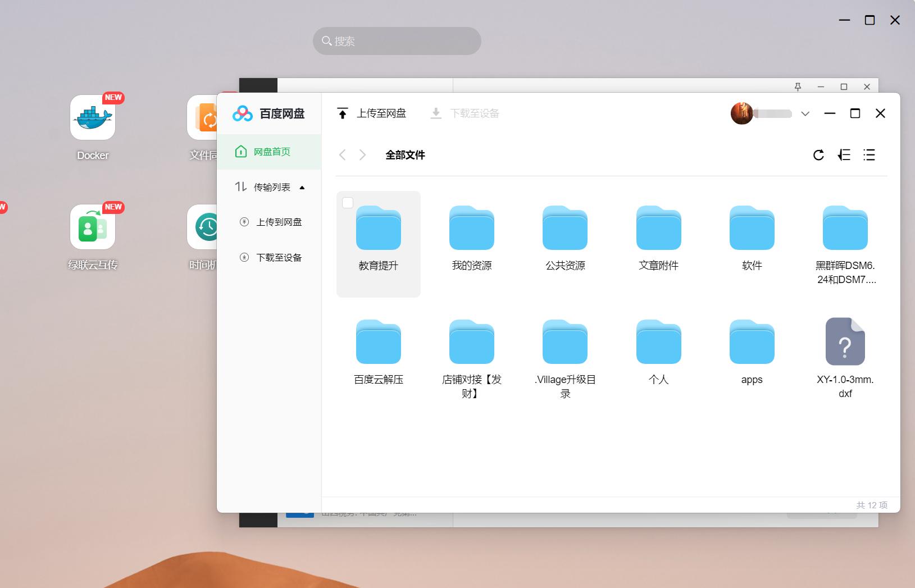
Task: Collapse the 传输列表 section chevron
Action: point(302,188)
